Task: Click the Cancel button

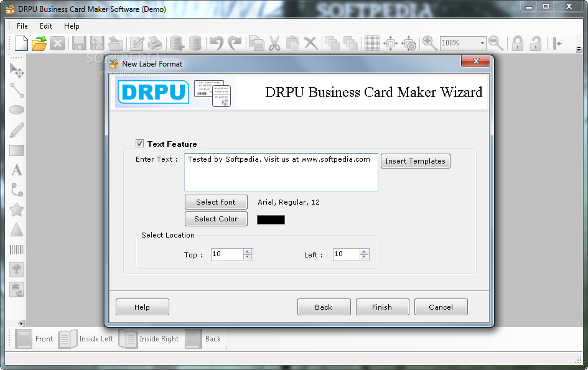Action: coord(441,307)
